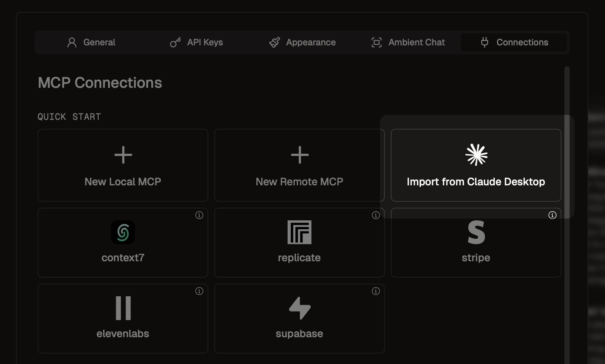Click the person icon in General tab
The image size is (605, 364).
(72, 42)
